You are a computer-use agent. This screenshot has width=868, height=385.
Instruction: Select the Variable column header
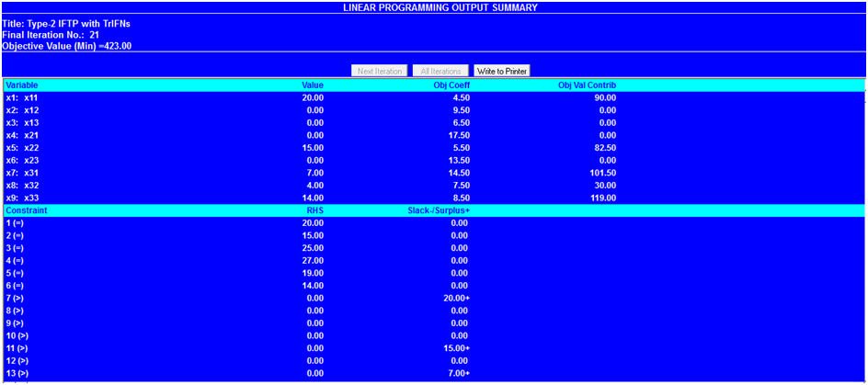[x=22, y=85]
